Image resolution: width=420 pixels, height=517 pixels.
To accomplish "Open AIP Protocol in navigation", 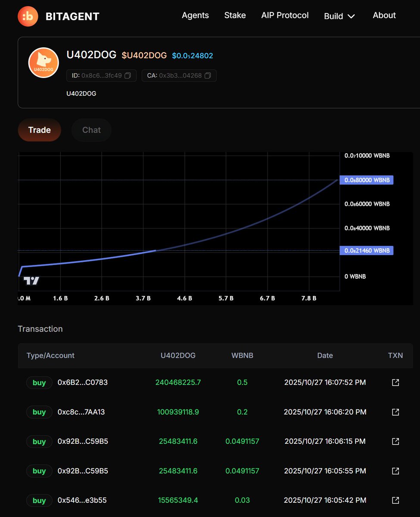I will pyautogui.click(x=285, y=16).
